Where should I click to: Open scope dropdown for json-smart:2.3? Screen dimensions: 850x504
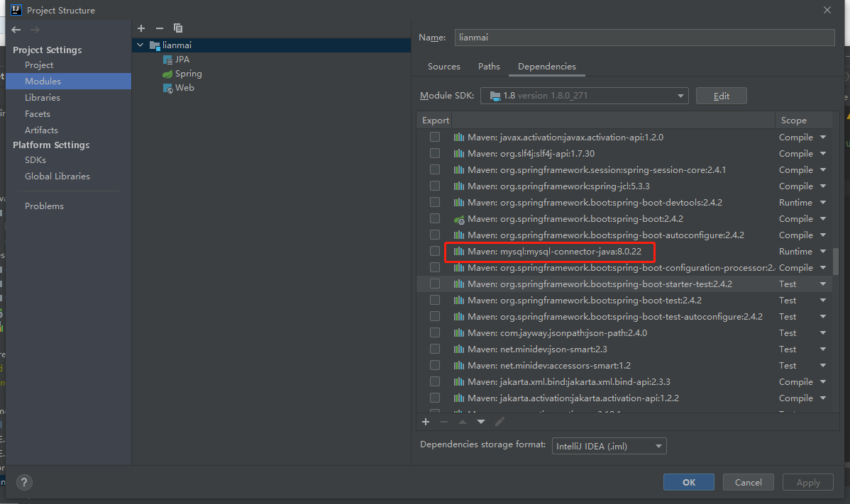(x=823, y=349)
